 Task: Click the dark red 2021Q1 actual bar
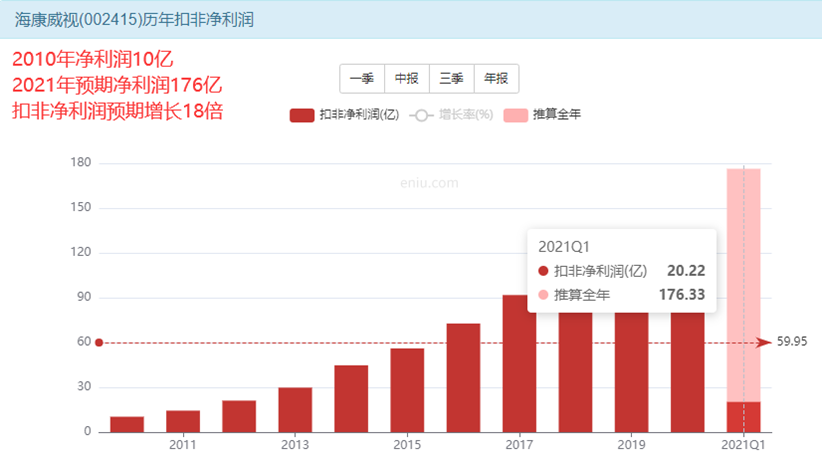(x=743, y=417)
